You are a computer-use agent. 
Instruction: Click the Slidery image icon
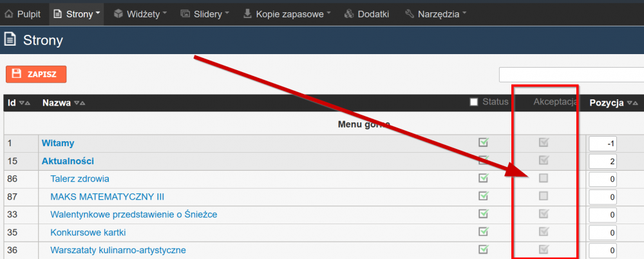tap(185, 14)
